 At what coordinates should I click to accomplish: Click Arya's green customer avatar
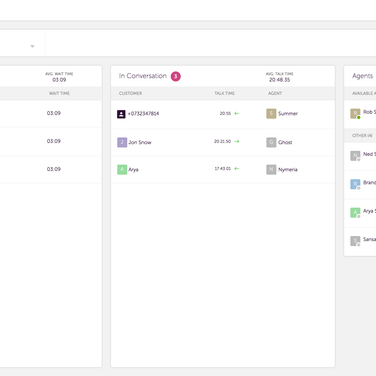(x=122, y=170)
